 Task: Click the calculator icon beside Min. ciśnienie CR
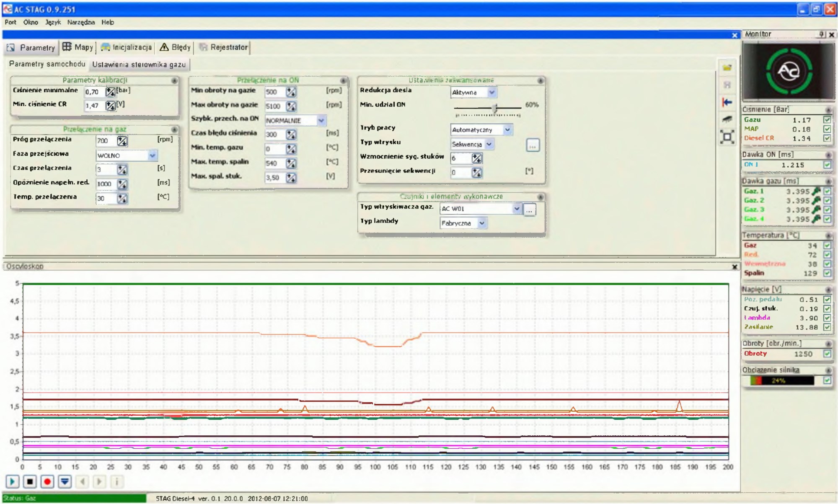[110, 106]
